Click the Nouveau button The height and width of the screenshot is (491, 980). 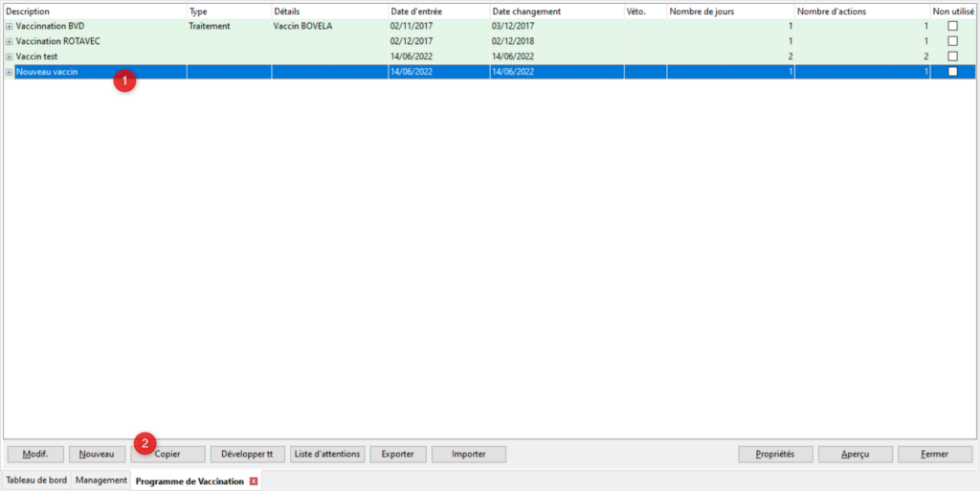click(x=97, y=455)
